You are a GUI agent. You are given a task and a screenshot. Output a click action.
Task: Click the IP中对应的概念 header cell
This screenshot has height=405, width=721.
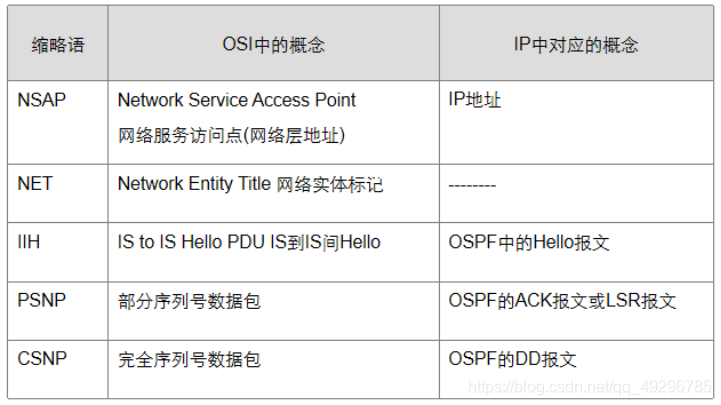[x=576, y=45]
